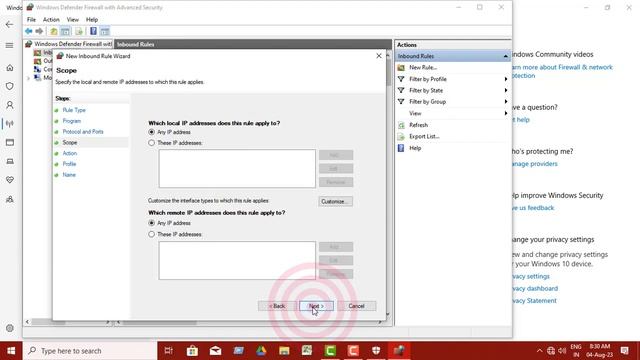Click Microsoft Store taskbar icon
Viewport: 640px width, 360px height.
(192, 351)
